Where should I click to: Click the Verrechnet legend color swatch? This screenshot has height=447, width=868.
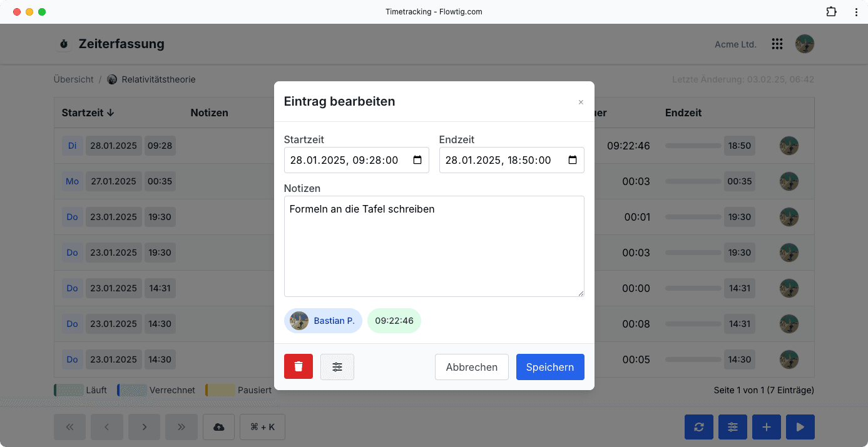click(132, 390)
